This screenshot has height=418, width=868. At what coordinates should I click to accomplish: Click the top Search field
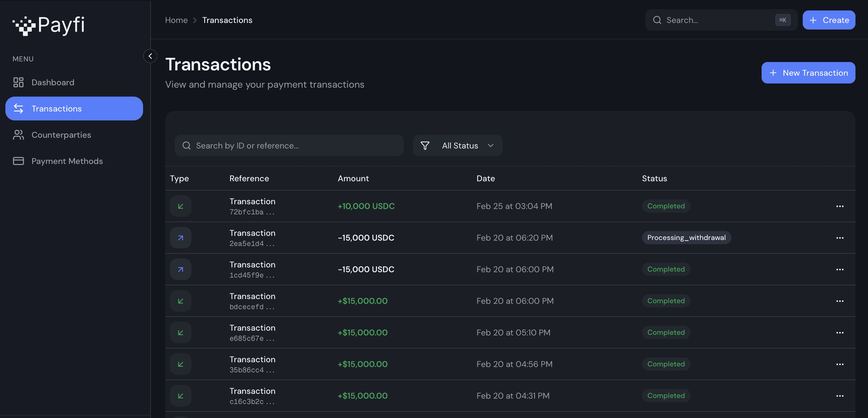click(x=718, y=20)
